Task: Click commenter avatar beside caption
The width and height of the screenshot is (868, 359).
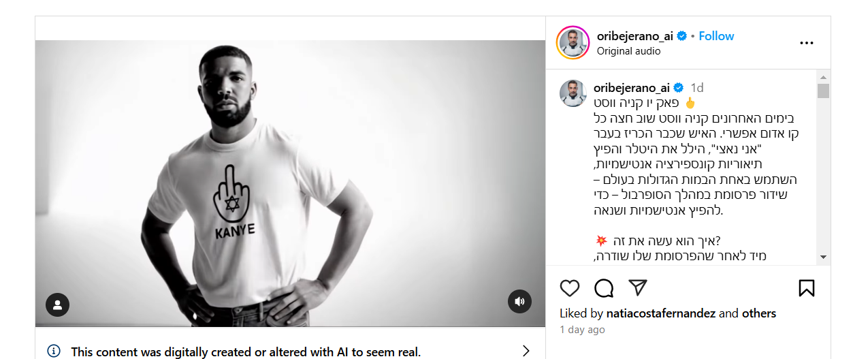Action: (573, 93)
